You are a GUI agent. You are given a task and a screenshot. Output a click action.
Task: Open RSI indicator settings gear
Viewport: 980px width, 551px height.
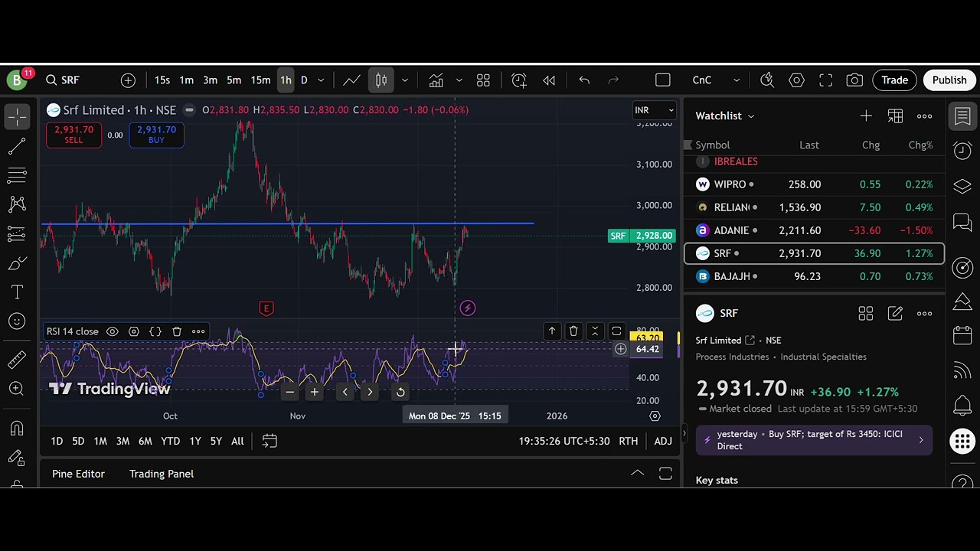pyautogui.click(x=134, y=331)
